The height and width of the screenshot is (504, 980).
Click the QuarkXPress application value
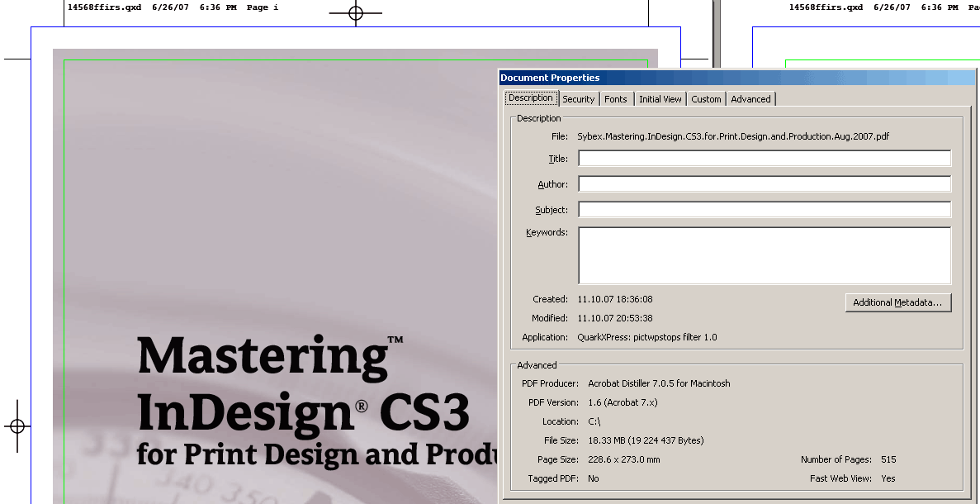point(647,337)
